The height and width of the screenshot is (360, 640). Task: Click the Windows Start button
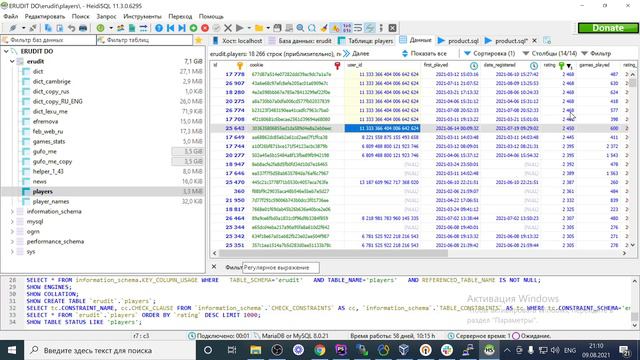(x=12, y=350)
